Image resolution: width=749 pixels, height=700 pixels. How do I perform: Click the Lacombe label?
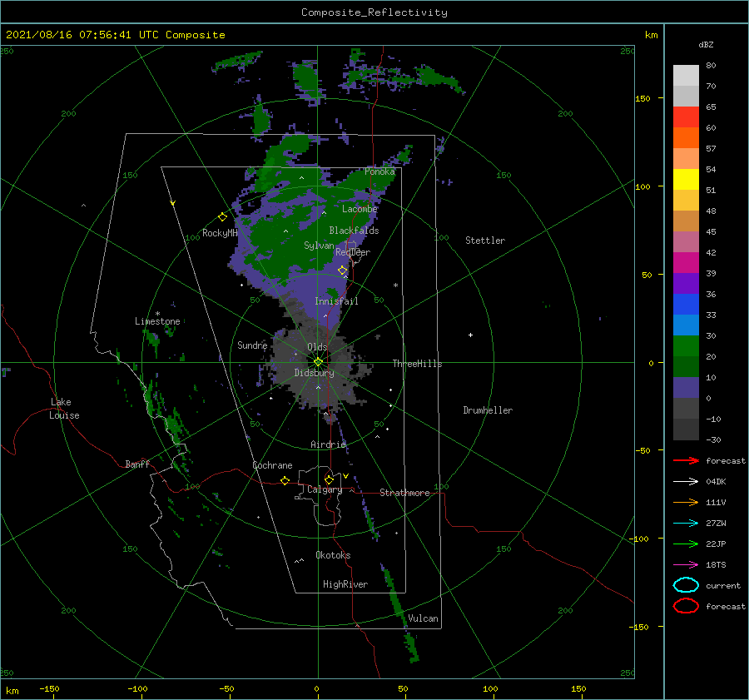point(360,209)
